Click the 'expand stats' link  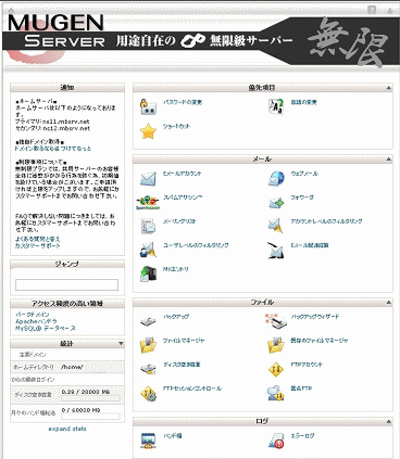67,429
